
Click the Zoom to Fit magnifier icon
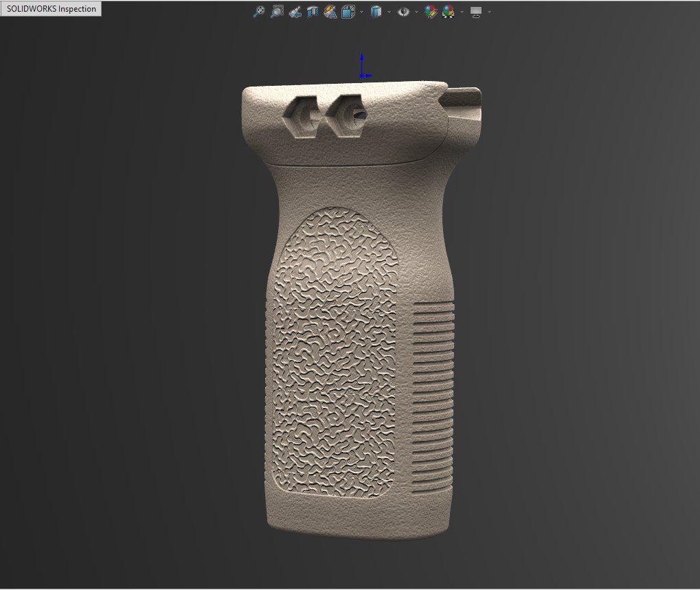[259, 12]
